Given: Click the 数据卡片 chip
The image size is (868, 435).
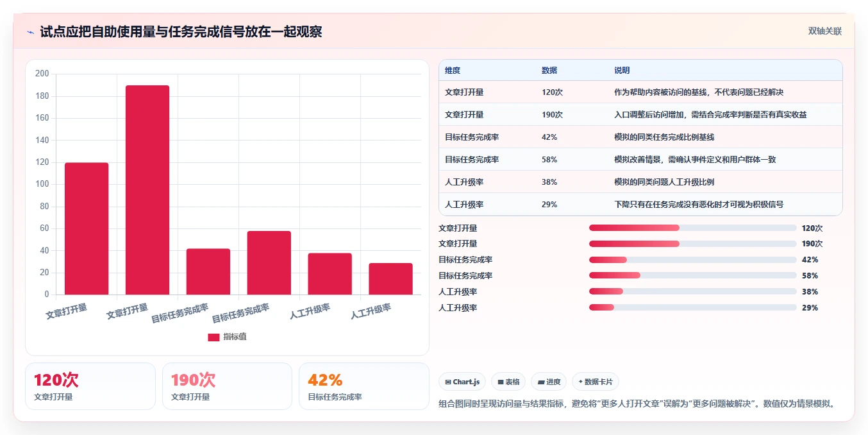Looking at the screenshot, I should coord(596,382).
